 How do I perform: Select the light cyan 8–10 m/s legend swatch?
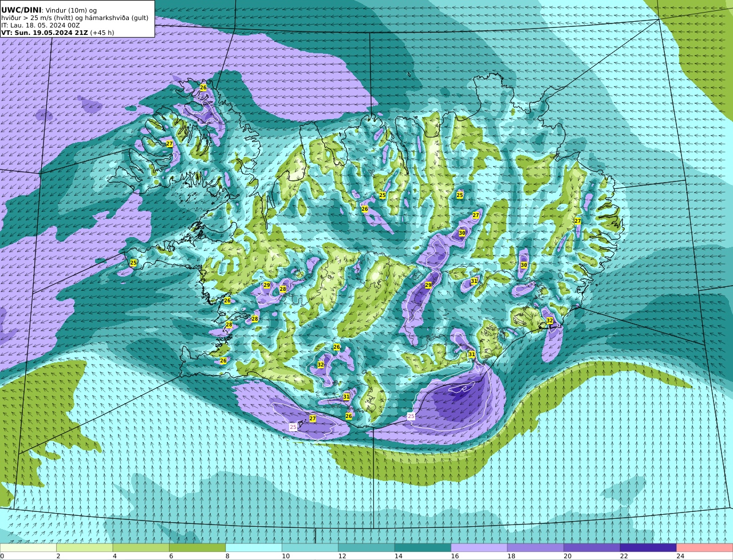click(x=254, y=547)
